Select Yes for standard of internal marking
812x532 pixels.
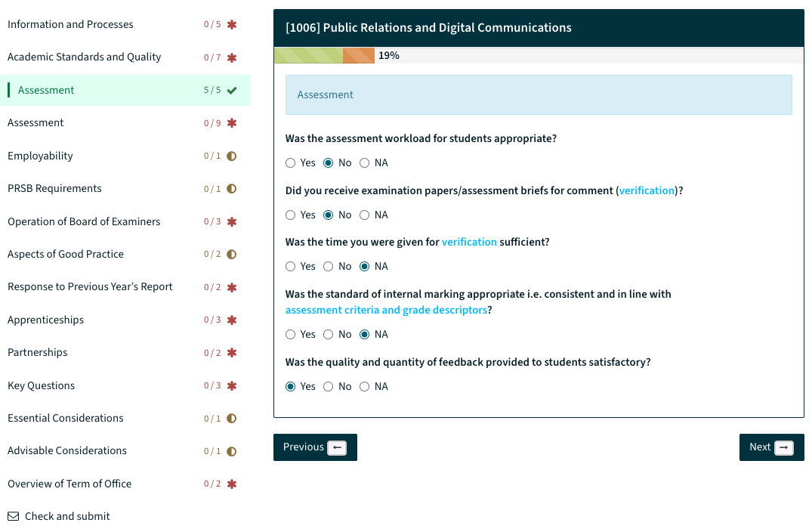(x=291, y=335)
